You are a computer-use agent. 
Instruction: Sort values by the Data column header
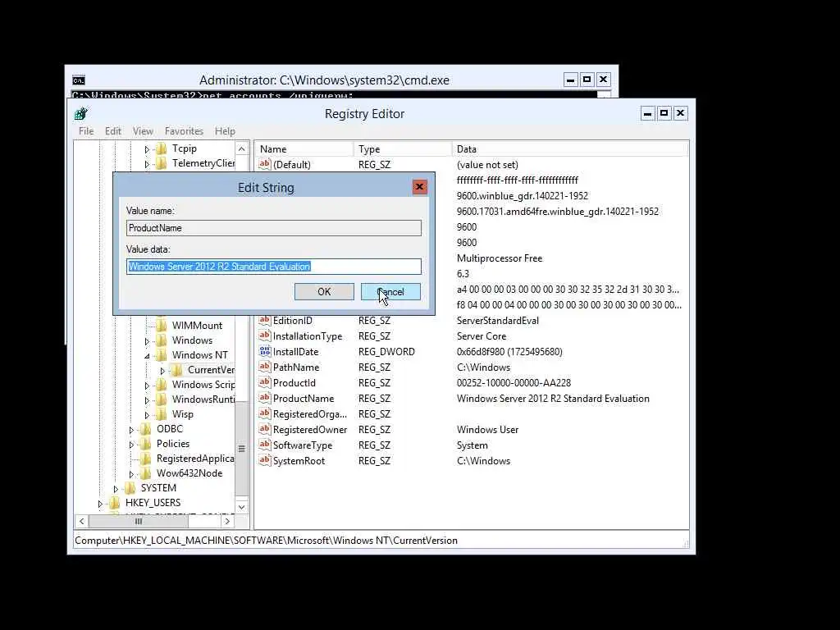coord(570,149)
